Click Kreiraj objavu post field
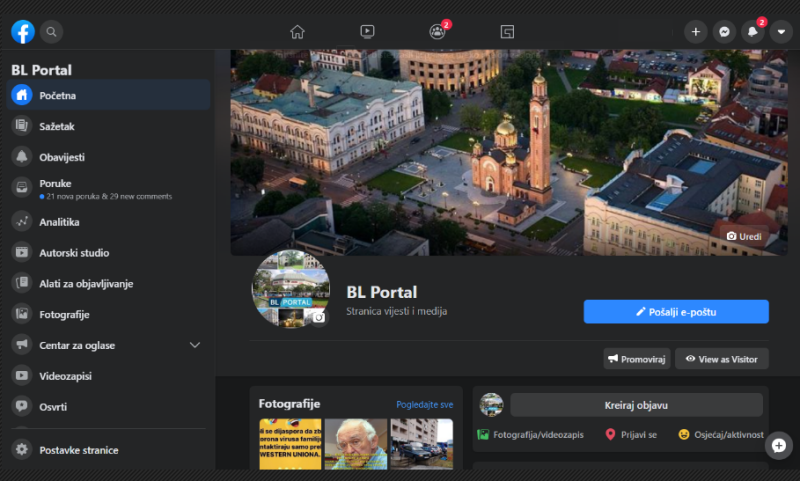 pos(636,405)
